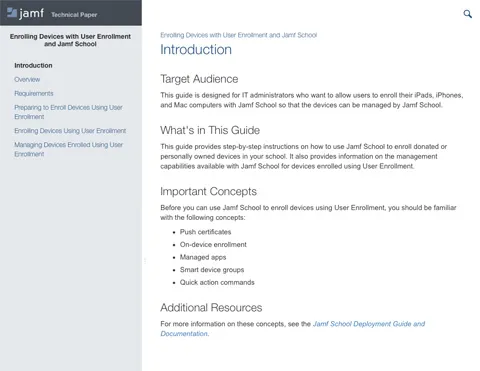
Task: Open Preparing to Enroll Devices Using User Enrollment
Action: point(68,112)
